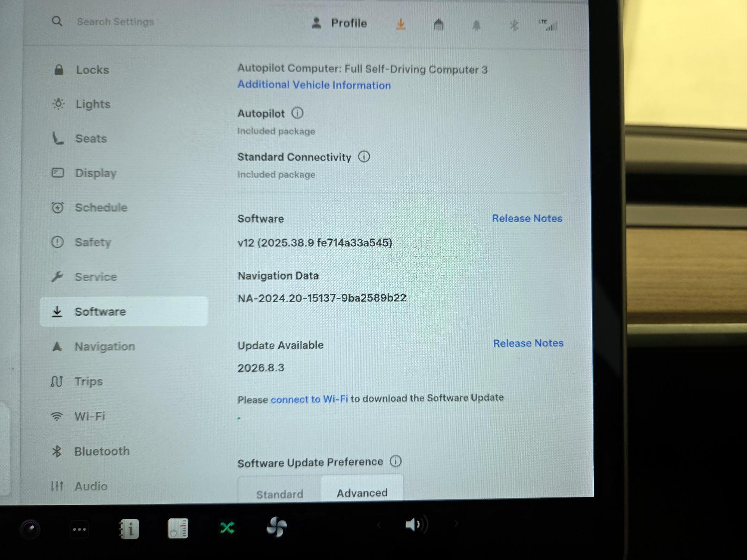Viewport: 747px width, 560px height.
Task: Open Release Notes for version 2026.8.3
Action: tap(528, 343)
